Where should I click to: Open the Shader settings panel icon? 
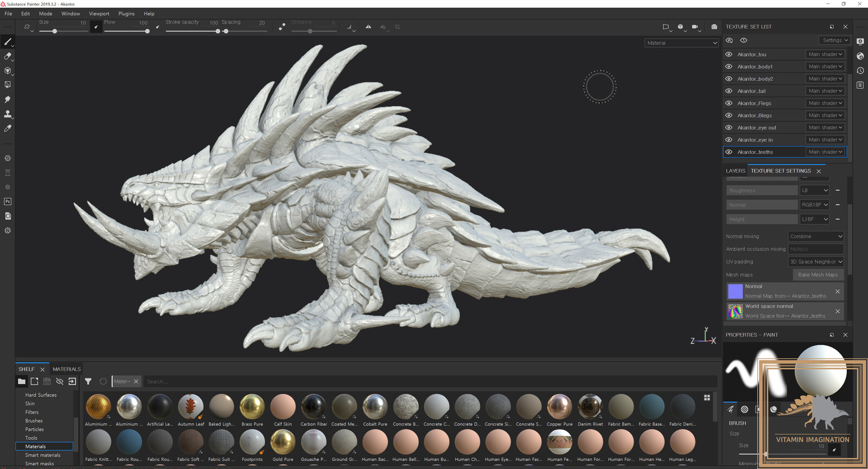coord(860,56)
